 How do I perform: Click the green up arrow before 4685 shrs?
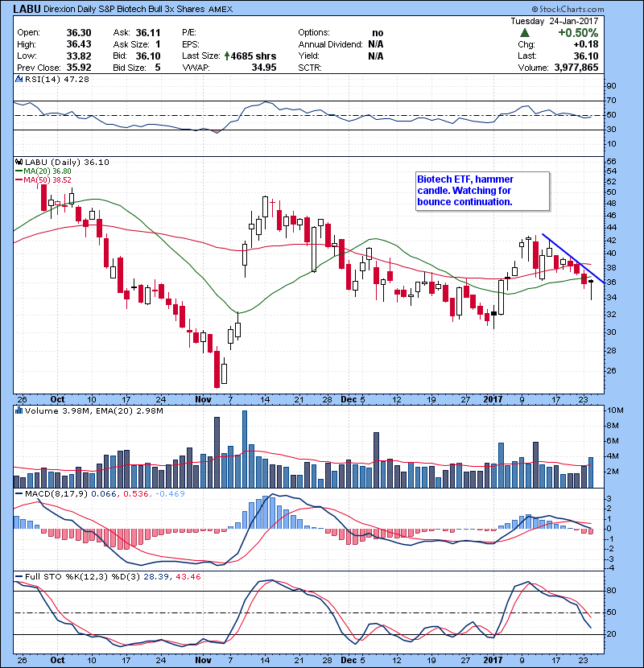click(x=227, y=56)
